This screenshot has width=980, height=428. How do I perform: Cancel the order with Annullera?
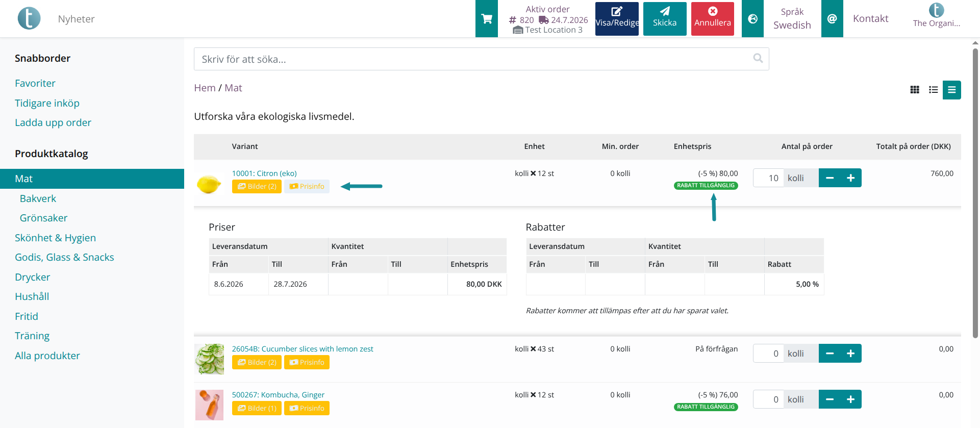713,19
